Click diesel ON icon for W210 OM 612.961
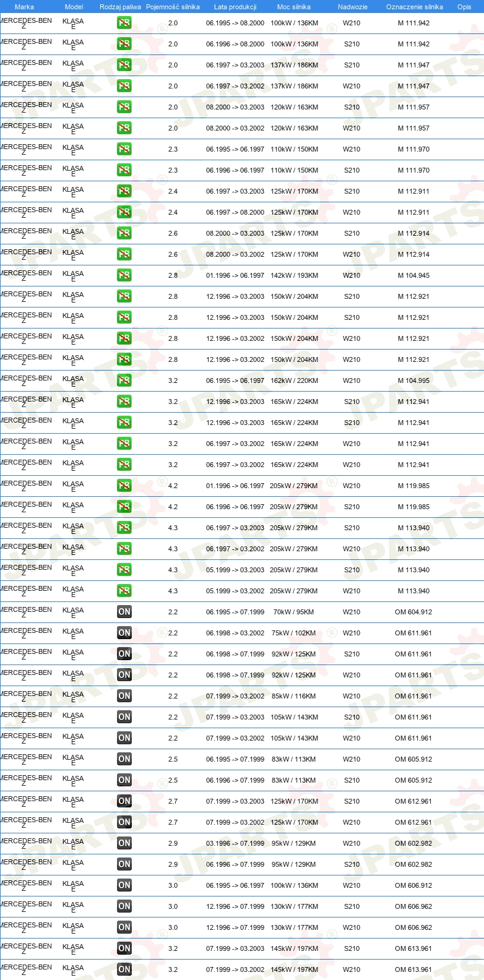Screen dimensions: 484x980 pos(124,822)
